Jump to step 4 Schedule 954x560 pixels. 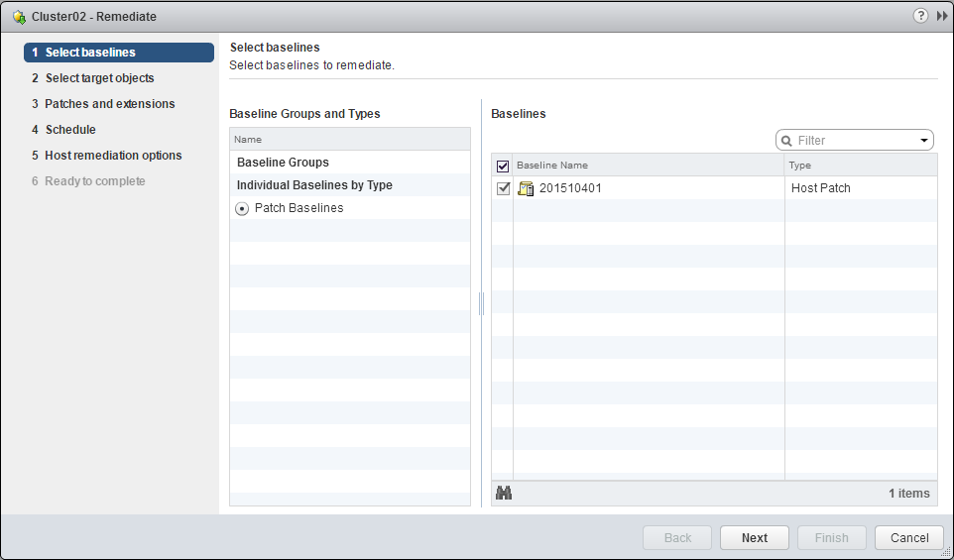tap(70, 130)
